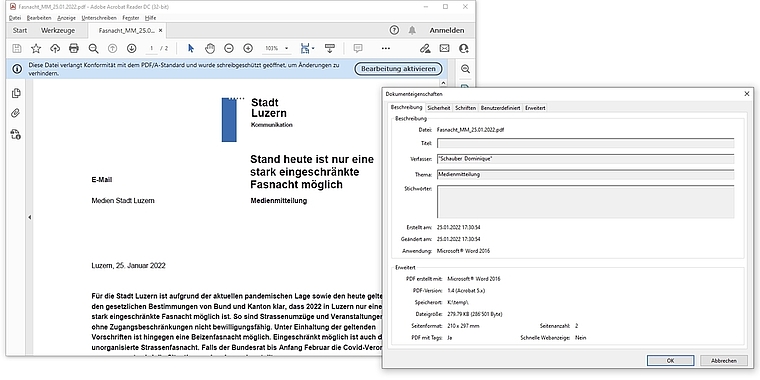Click Abbrechen in the properties dialog

pos(724,361)
